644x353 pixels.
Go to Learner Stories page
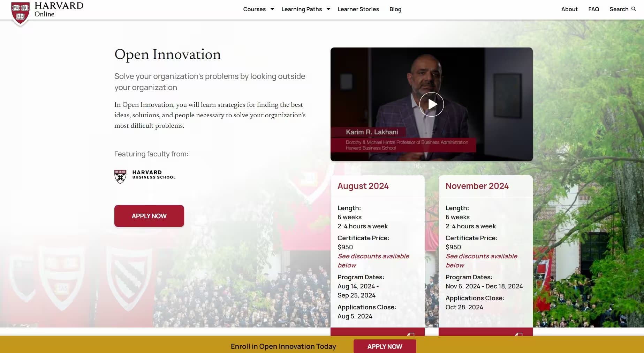point(358,9)
